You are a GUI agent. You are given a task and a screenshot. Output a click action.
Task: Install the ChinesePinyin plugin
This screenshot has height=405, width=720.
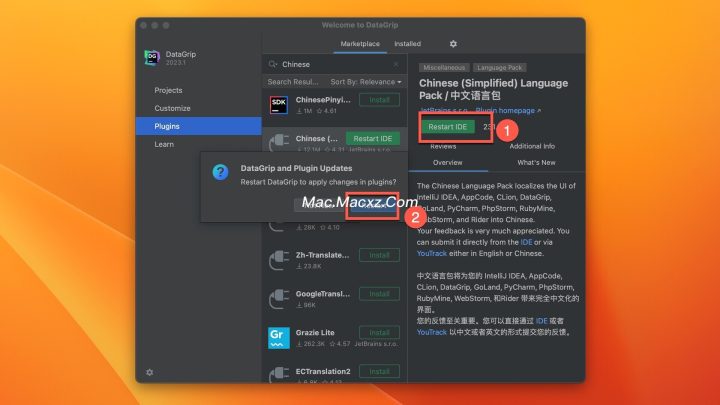point(379,100)
